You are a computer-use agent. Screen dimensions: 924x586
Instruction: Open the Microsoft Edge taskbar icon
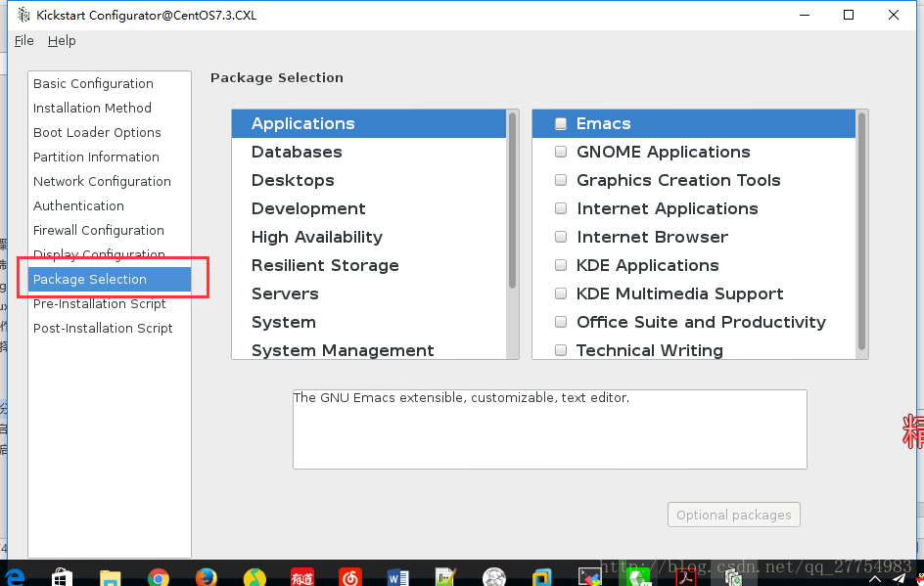click(16, 577)
